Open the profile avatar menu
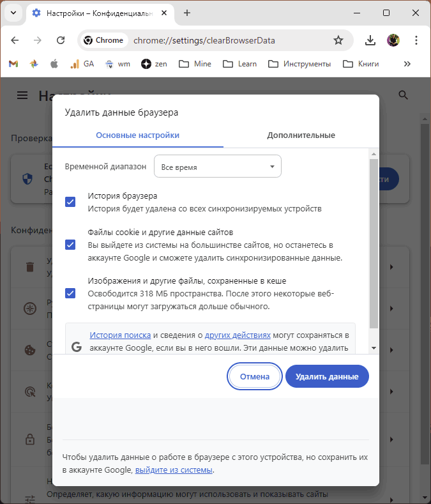 [x=393, y=40]
